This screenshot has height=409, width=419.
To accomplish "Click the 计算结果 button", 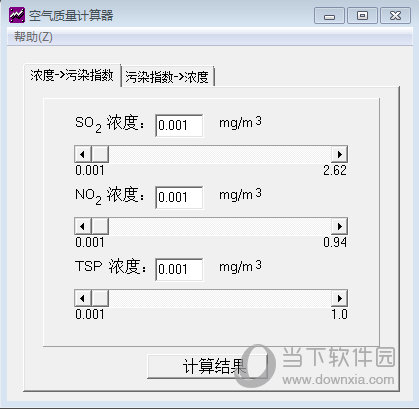I will 207,366.
